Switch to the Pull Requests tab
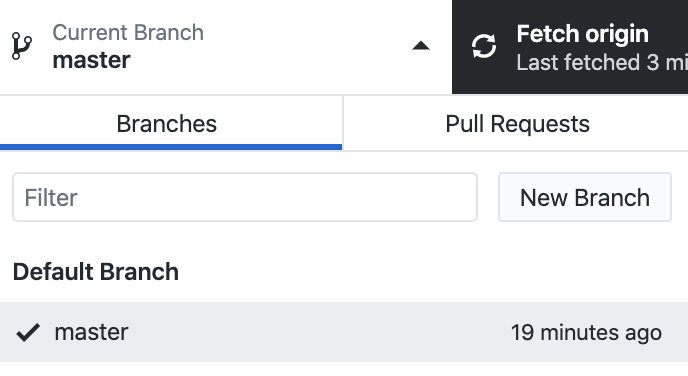Image resolution: width=688 pixels, height=376 pixels. coord(517,123)
